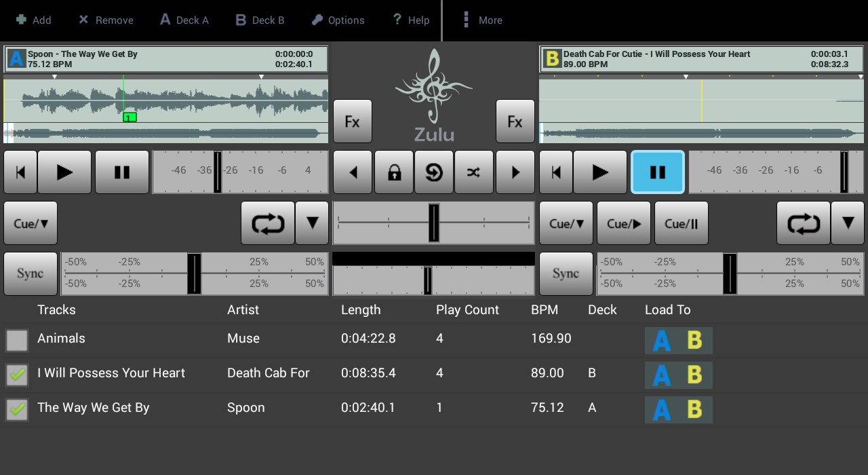Select Deck B in the top menu
Image resolution: width=868 pixels, height=475 pixels.
pos(260,20)
